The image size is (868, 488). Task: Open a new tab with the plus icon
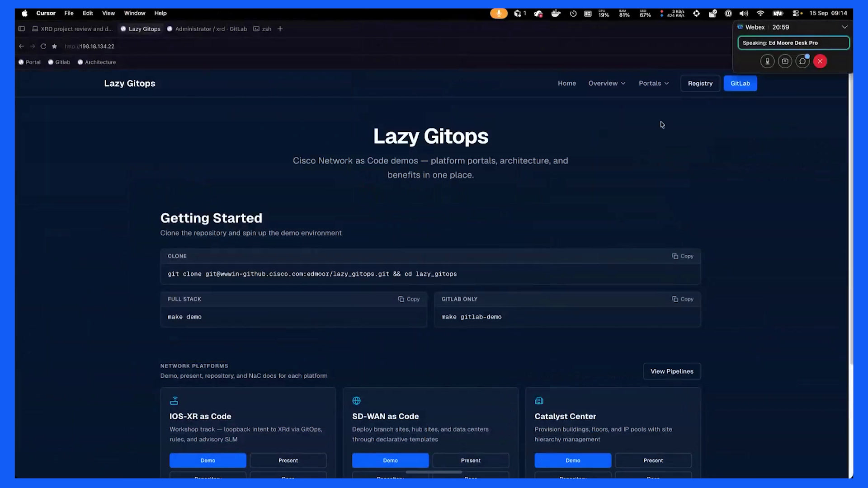point(280,29)
